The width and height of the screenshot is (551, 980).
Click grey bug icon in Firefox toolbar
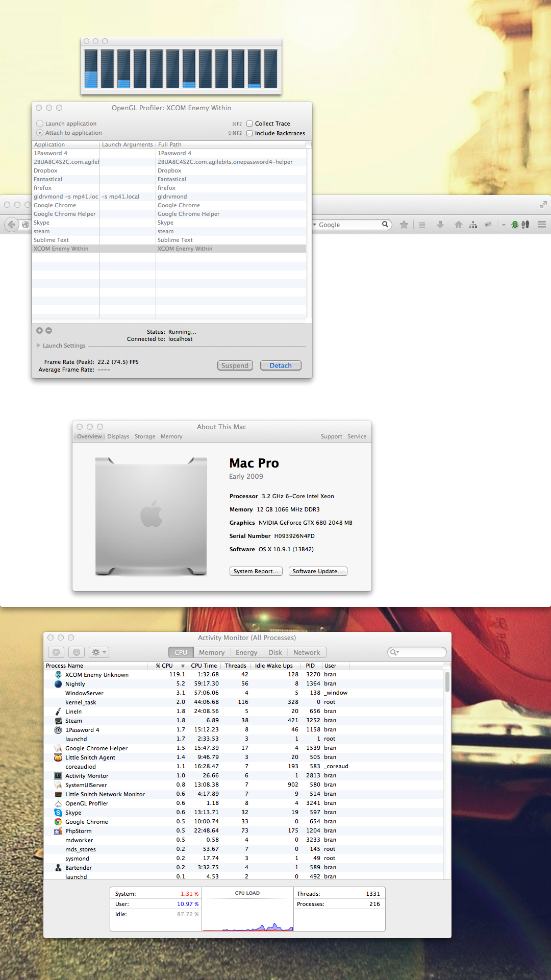pyautogui.click(x=488, y=225)
